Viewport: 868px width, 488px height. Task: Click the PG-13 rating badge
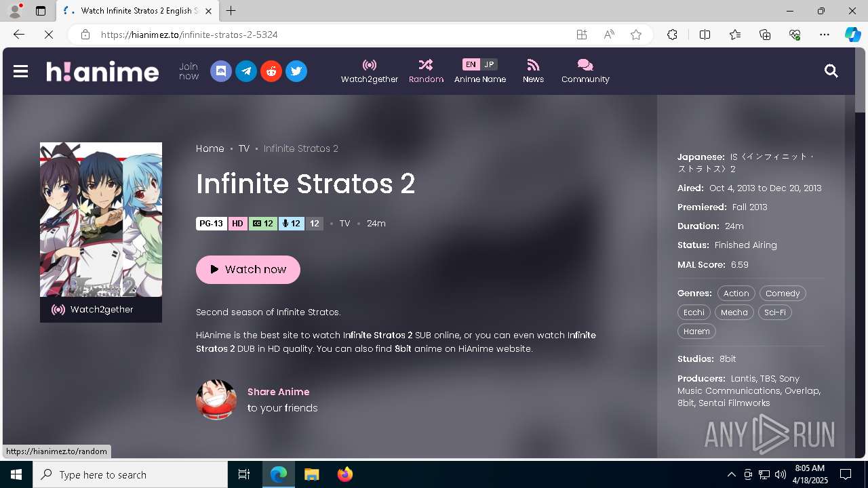pyautogui.click(x=211, y=224)
